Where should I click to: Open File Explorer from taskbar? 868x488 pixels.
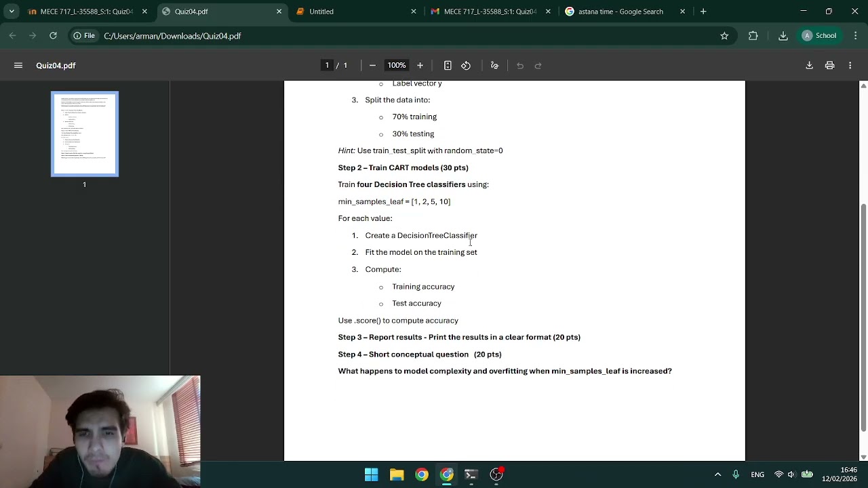tap(397, 474)
